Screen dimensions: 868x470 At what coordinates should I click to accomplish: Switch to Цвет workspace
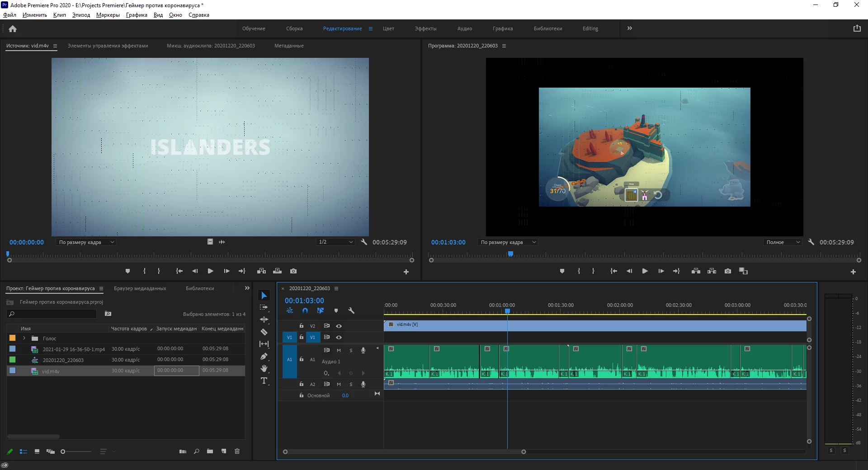[x=388, y=28]
